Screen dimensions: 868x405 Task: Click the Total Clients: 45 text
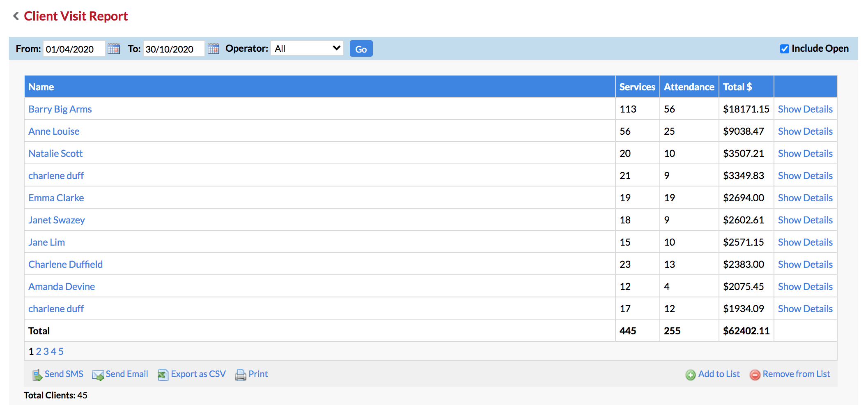click(55, 395)
